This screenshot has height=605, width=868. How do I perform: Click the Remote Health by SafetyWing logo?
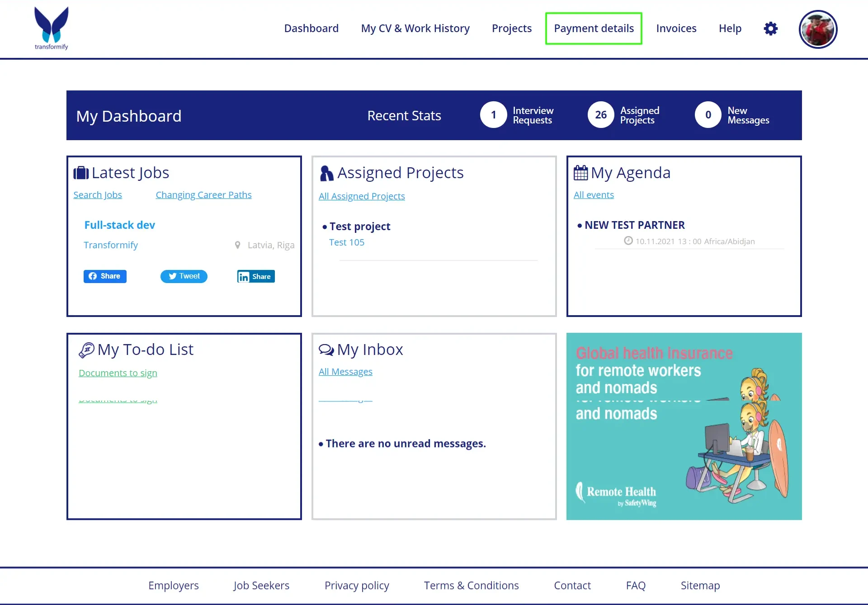tap(616, 494)
